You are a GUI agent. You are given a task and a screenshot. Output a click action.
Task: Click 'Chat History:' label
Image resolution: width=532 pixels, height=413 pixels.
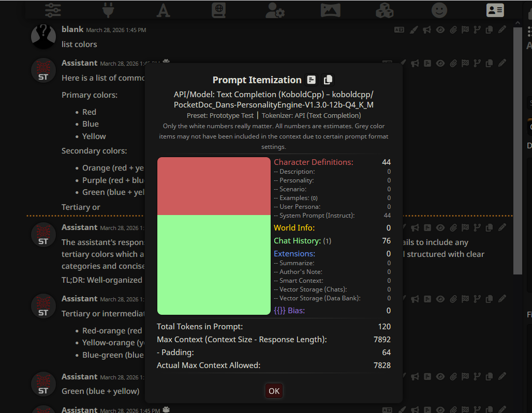(297, 241)
